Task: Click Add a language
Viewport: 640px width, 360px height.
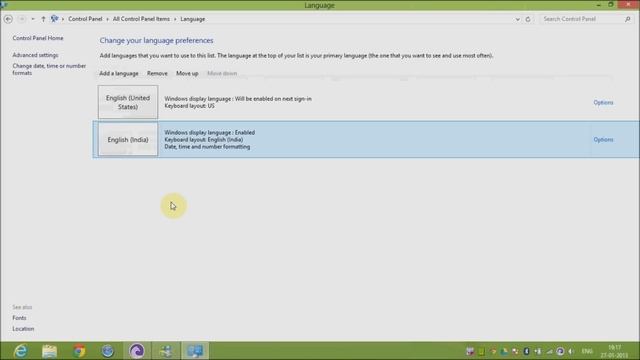Action: point(119,73)
